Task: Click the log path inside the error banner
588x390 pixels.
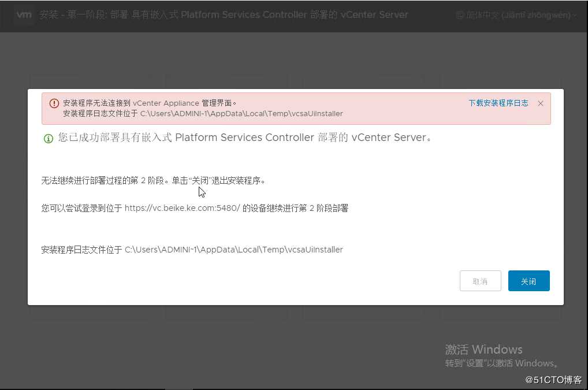Action: pos(241,114)
